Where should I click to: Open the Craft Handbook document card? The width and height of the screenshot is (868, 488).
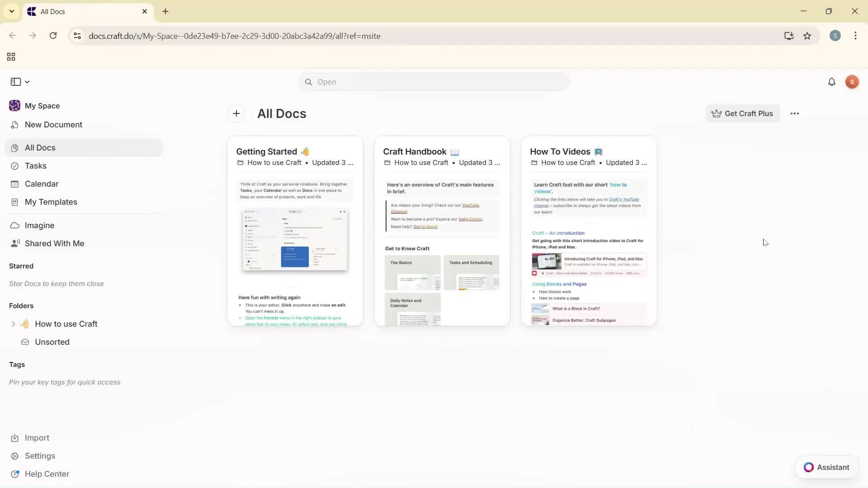point(442,230)
